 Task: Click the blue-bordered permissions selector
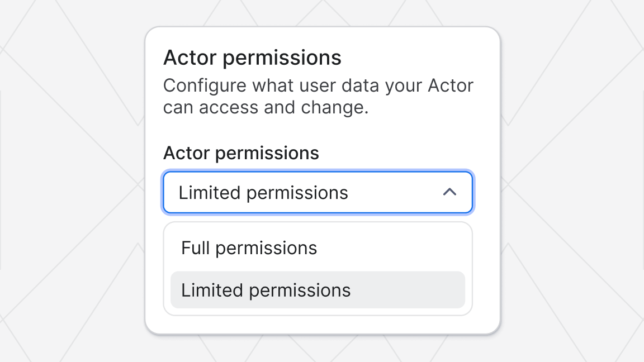tap(318, 192)
